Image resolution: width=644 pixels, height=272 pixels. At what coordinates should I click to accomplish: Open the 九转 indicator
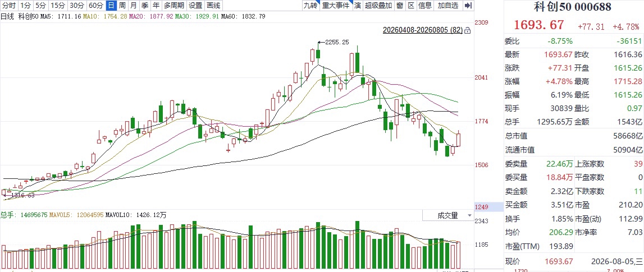[310, 6]
